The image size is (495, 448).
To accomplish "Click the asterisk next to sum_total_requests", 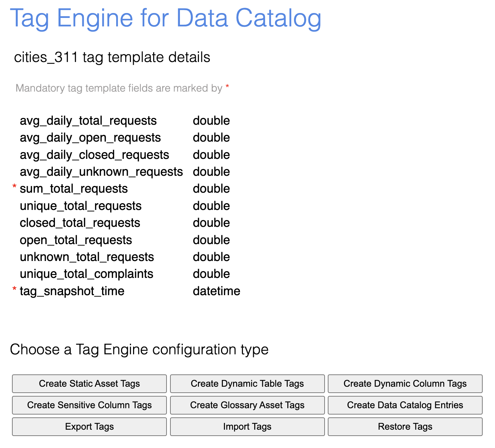I will 14,187.
